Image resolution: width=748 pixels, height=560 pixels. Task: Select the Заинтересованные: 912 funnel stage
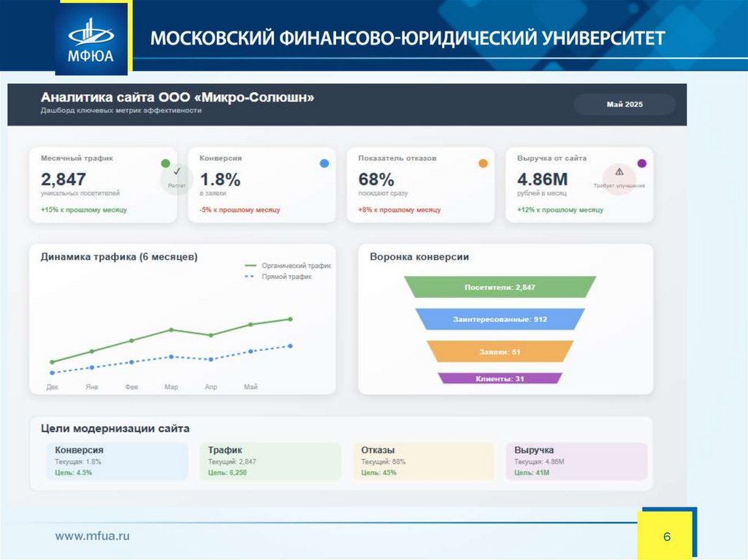point(500,319)
